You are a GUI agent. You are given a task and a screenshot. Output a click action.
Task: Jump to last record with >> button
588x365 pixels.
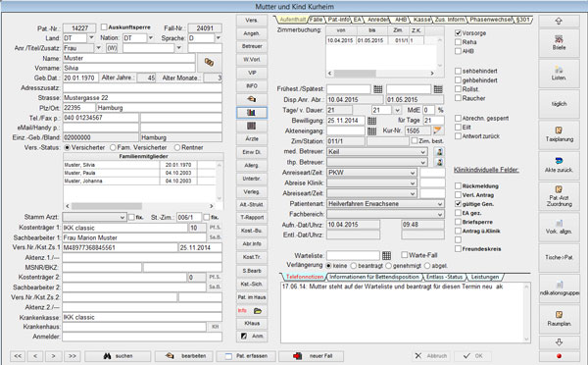point(73,356)
